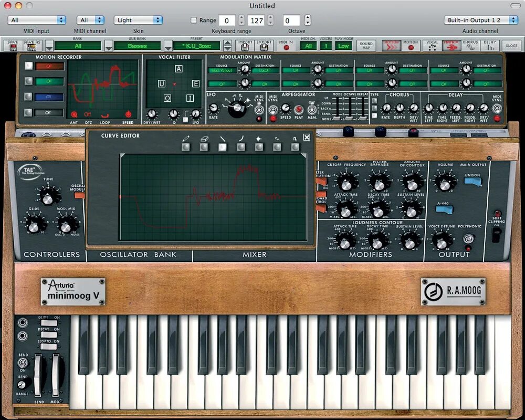Click vowel O in Vocal Filter
The image size is (525, 420).
(167, 98)
